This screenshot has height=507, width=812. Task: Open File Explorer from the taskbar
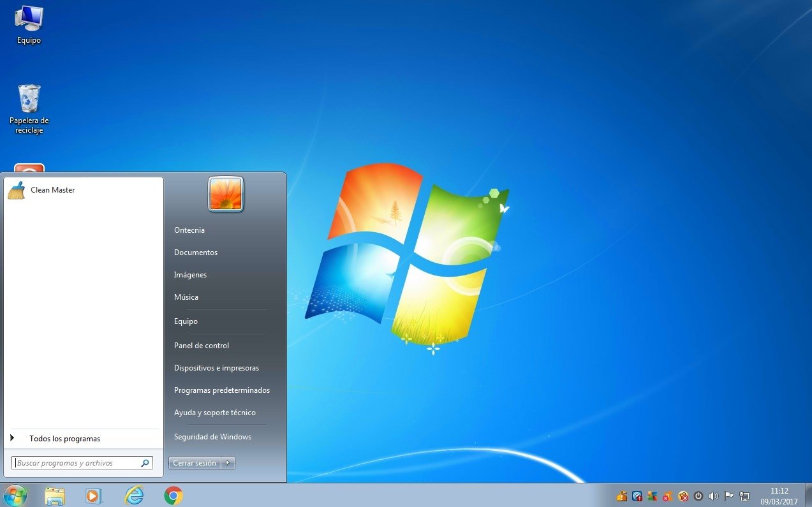tap(55, 496)
